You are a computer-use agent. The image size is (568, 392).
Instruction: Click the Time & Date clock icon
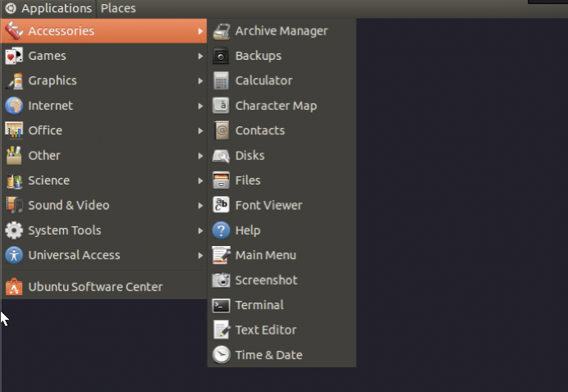[221, 355]
